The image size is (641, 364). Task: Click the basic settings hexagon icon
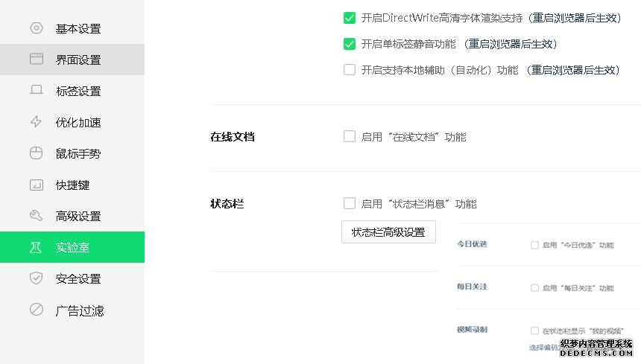pyautogui.click(x=37, y=28)
